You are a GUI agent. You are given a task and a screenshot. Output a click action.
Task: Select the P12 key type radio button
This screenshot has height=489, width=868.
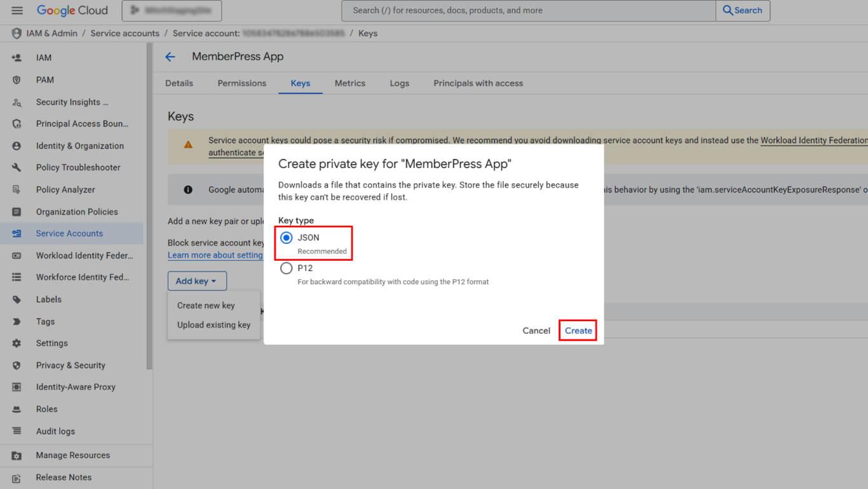point(287,268)
